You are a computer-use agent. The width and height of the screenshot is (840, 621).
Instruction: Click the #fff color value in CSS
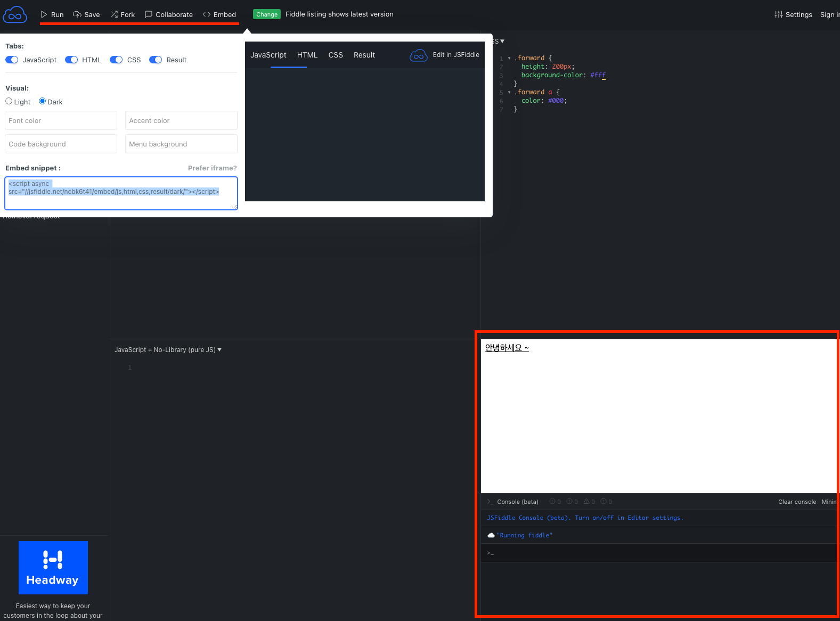coord(598,75)
